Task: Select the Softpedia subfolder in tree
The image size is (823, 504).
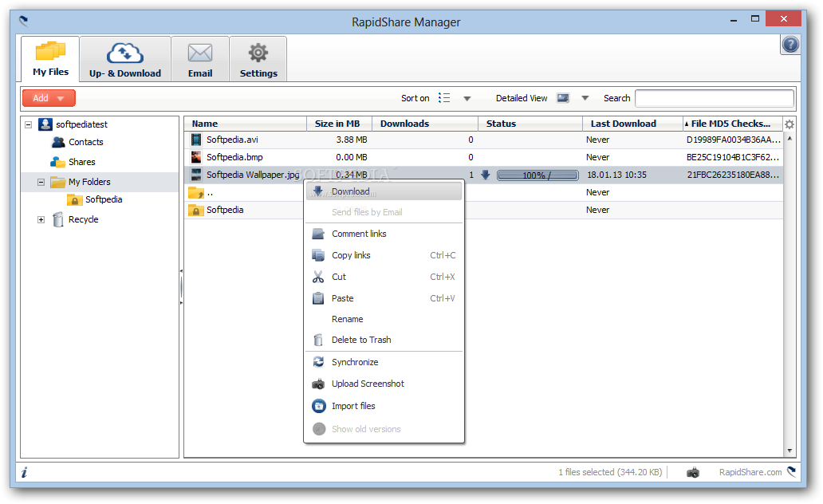Action: tap(104, 199)
